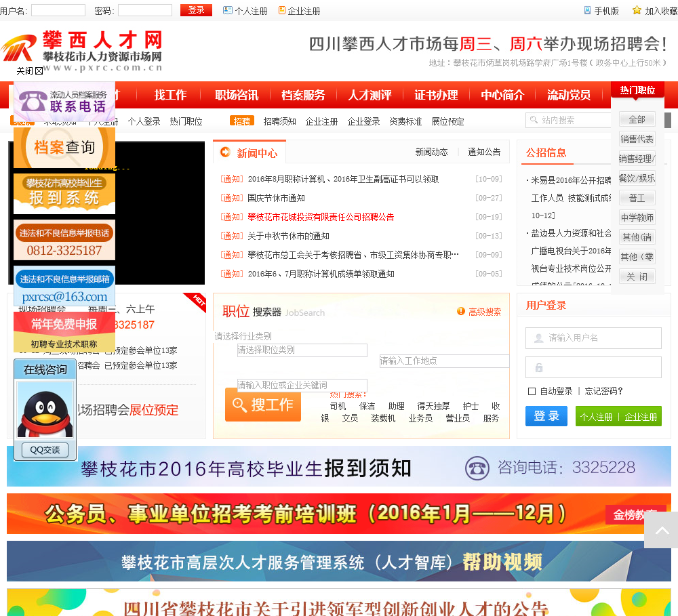Viewport: 678px width, 616px height.
Task: Click the star icon to add favorite
Action: point(637,10)
